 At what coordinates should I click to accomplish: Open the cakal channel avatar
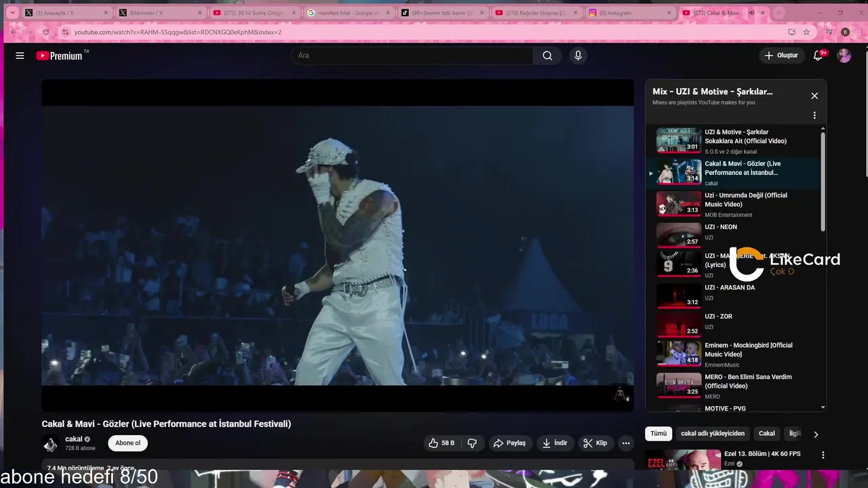pos(51,444)
